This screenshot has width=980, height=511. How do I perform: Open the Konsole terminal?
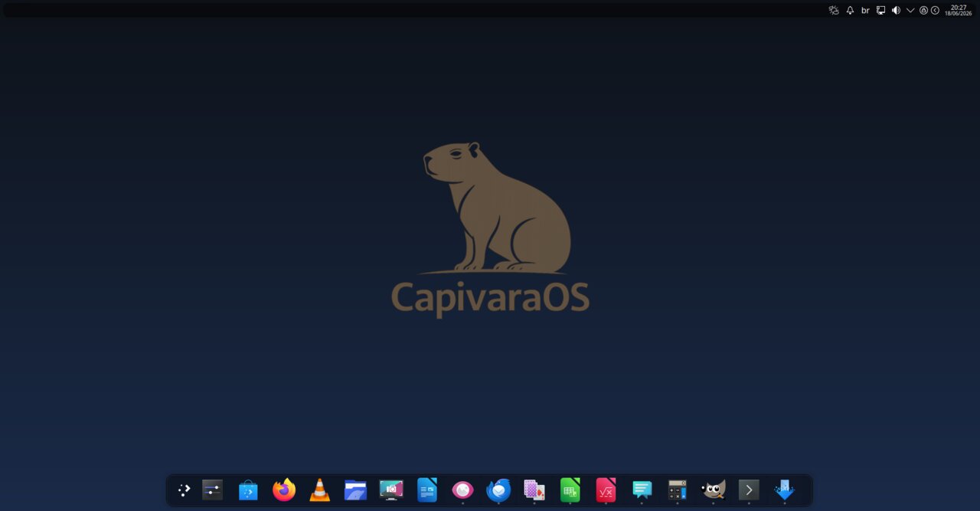(x=749, y=490)
